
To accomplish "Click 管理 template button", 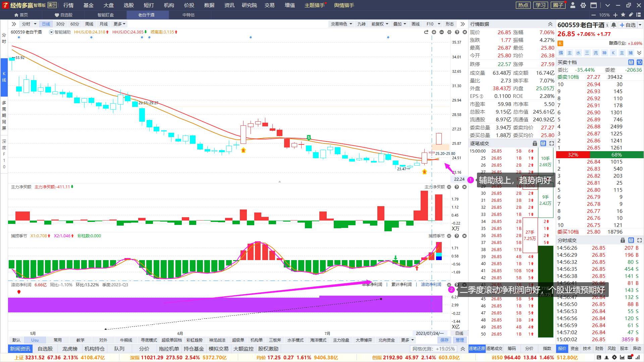I will pos(460,340).
